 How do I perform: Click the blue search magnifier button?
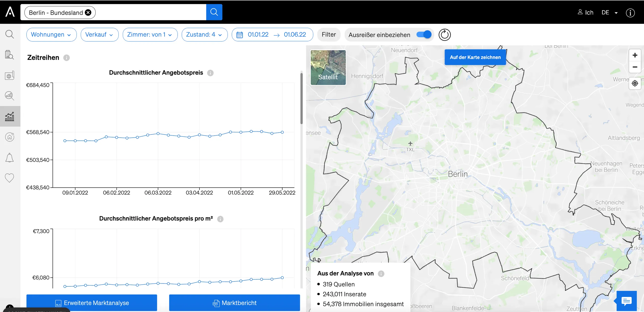[214, 12]
